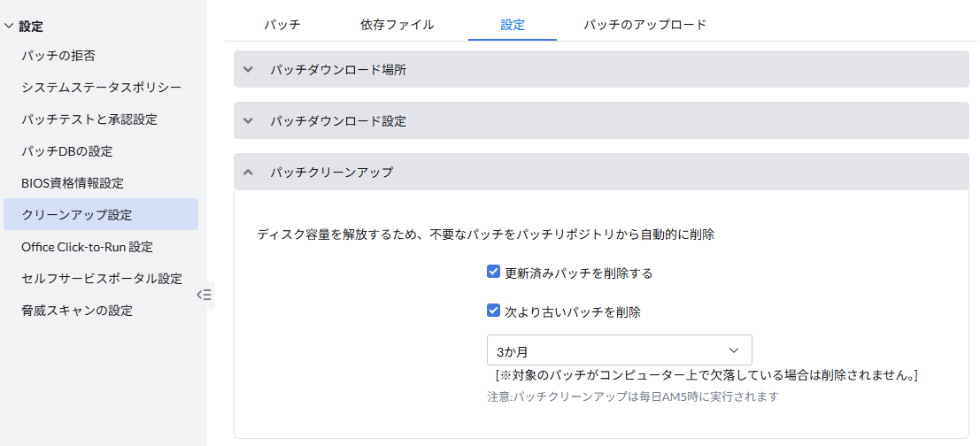Uncheck 更新済みパッチを削除する checkbox

[494, 273]
